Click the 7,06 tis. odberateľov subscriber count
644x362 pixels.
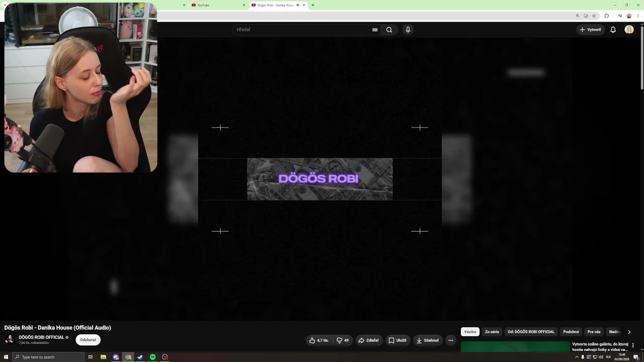click(34, 343)
